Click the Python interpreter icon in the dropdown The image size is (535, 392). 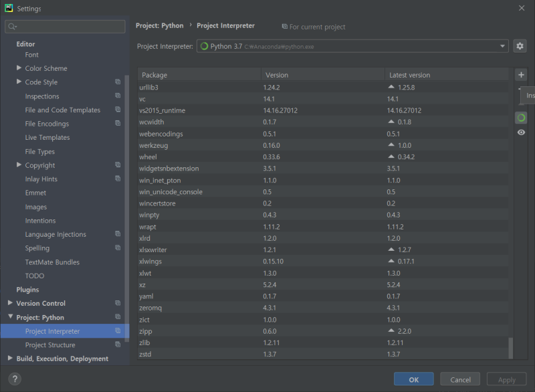tap(203, 46)
